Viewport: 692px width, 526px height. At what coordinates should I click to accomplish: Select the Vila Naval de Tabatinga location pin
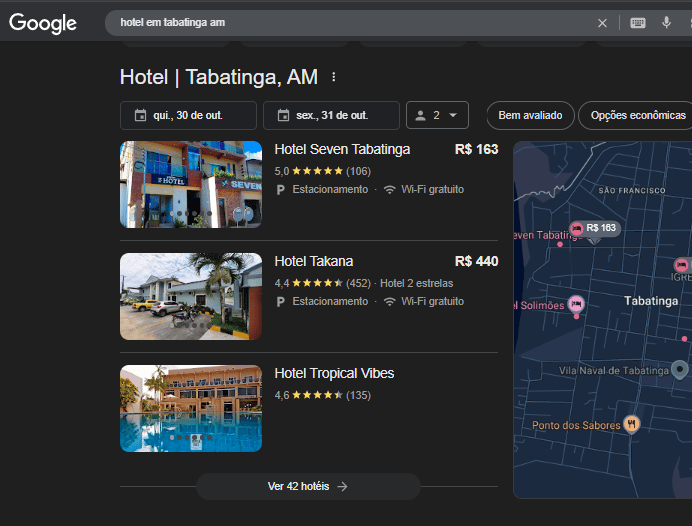click(x=680, y=369)
